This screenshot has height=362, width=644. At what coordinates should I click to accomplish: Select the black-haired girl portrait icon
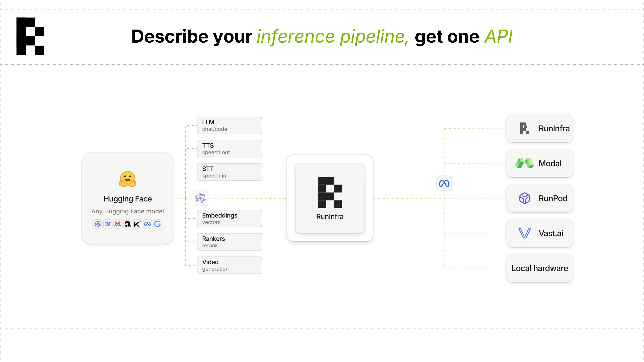[x=128, y=224]
